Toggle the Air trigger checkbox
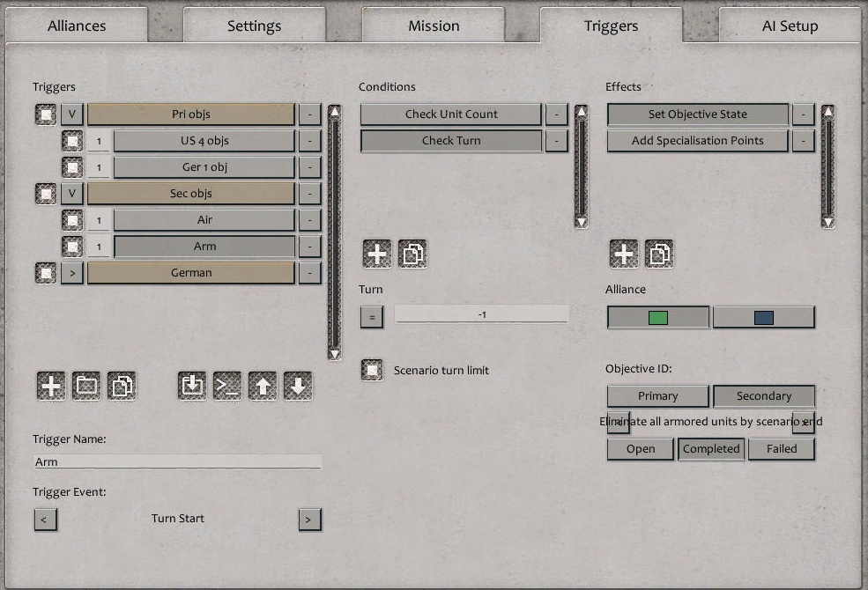The height and width of the screenshot is (590, 868). 72,220
